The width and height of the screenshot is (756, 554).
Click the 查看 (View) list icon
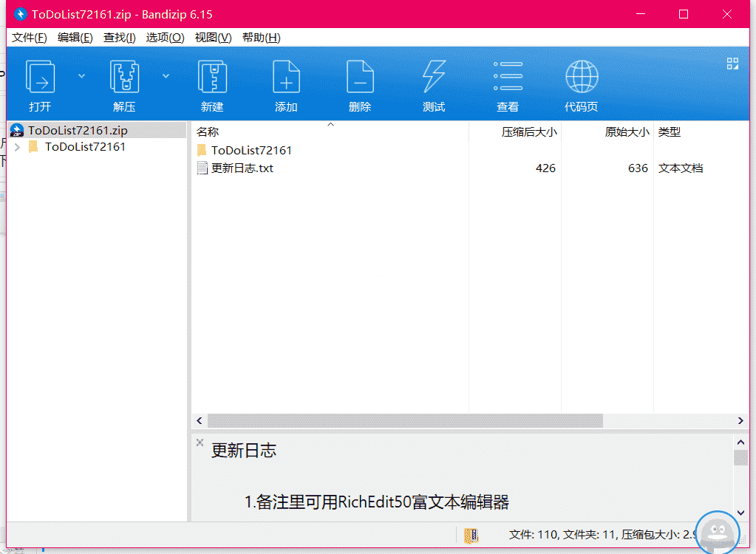coord(508,76)
